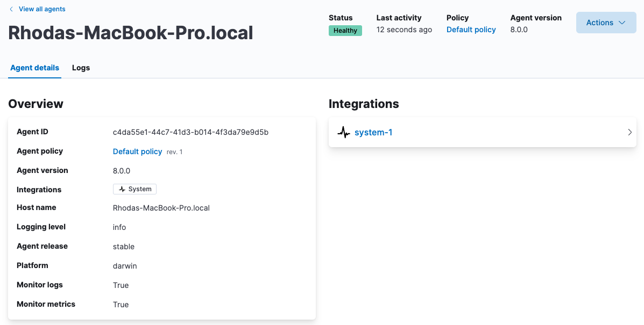Viewport: 644px width, 325px height.
Task: Click the down chevron inside Actions button
Action: (622, 23)
